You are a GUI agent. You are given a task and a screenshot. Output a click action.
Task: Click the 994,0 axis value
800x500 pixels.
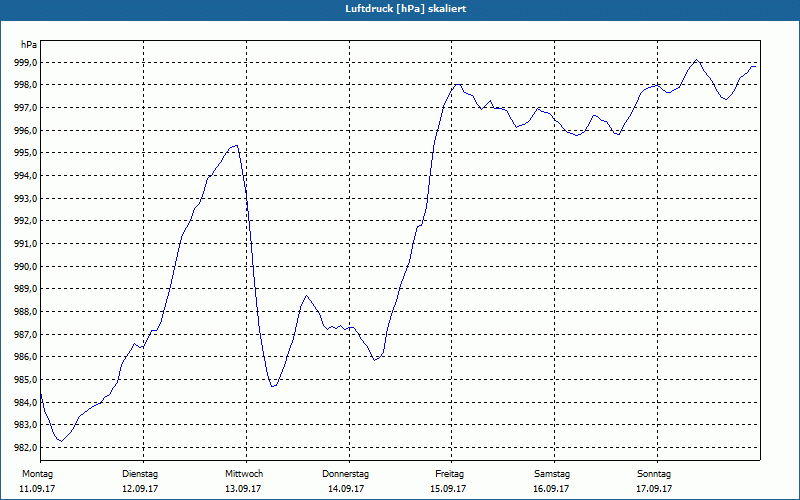[28, 176]
